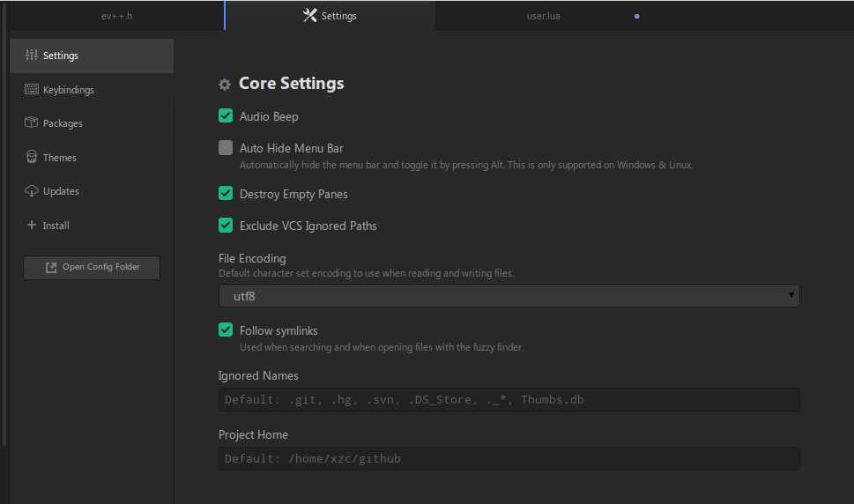Click the Ignored Names input field
This screenshot has width=854, height=504.
tap(509, 400)
